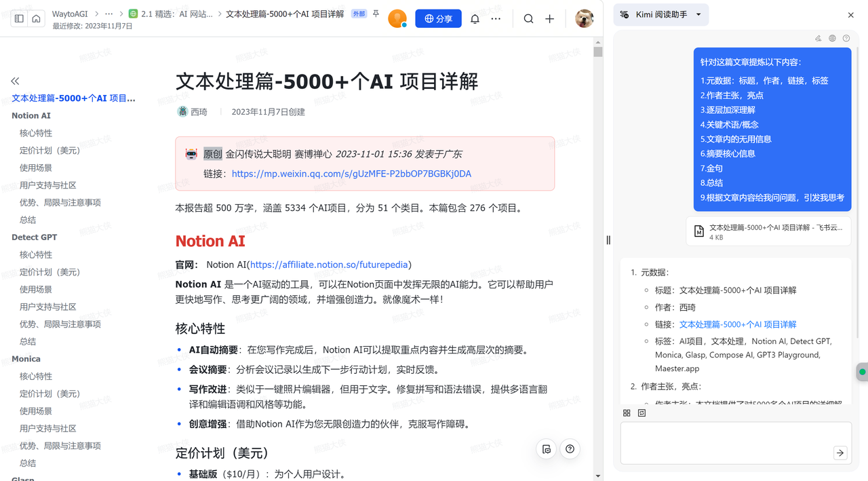This screenshot has width=868, height=481.
Task: Click the panel divider handle between doc and Kimi
Action: (608, 240)
